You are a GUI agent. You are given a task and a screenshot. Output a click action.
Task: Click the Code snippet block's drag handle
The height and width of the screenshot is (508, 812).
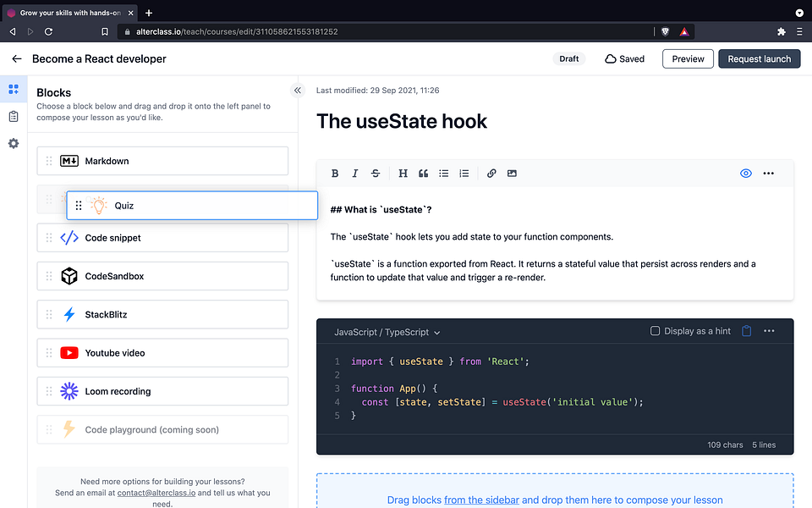click(x=49, y=237)
